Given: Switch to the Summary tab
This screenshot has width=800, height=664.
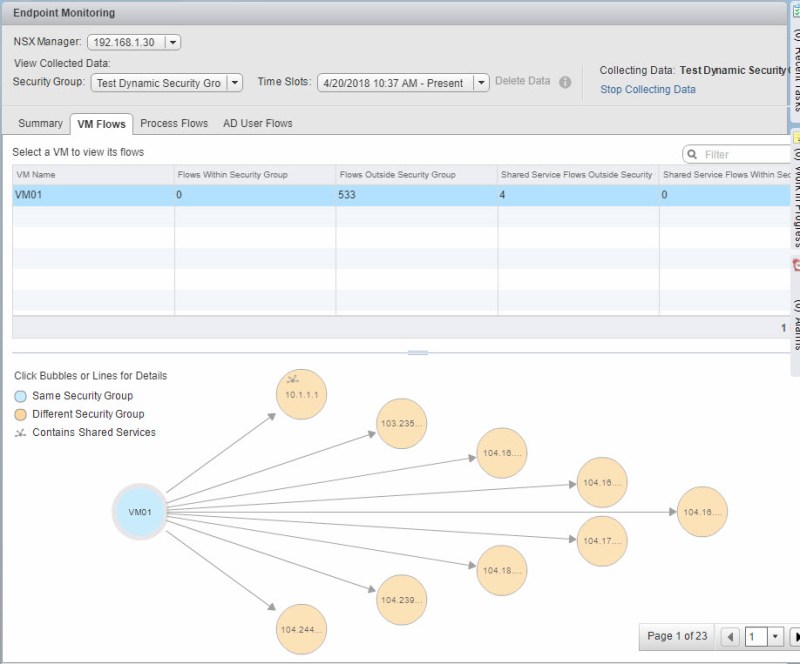Looking at the screenshot, I should tap(40, 124).
